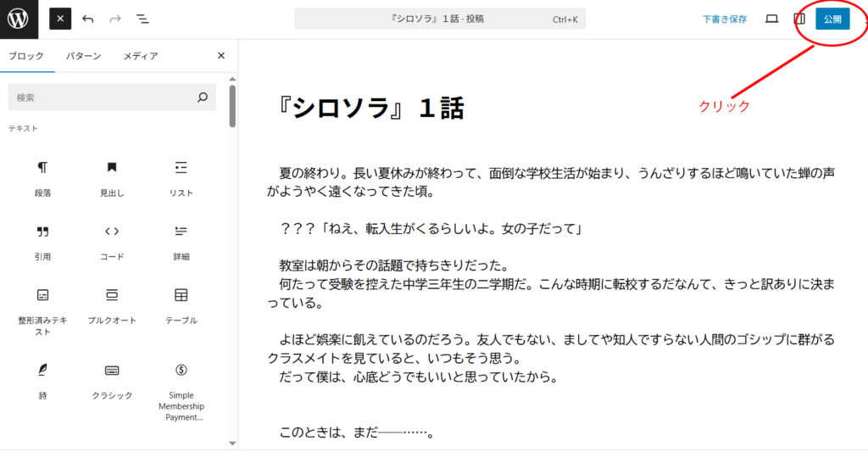This screenshot has height=452, width=868.
Task: Click 下書き保存 to save the draft
Action: click(725, 20)
